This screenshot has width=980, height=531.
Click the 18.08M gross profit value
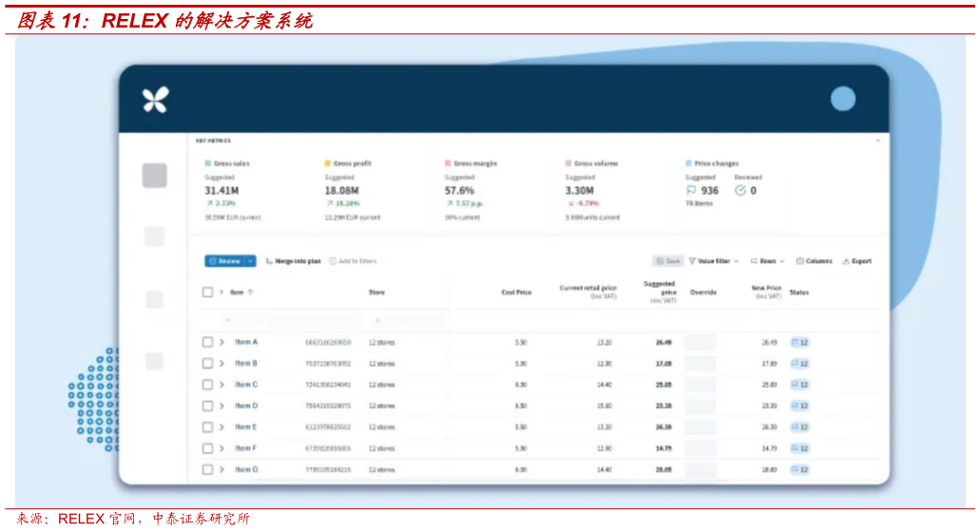pyautogui.click(x=341, y=191)
